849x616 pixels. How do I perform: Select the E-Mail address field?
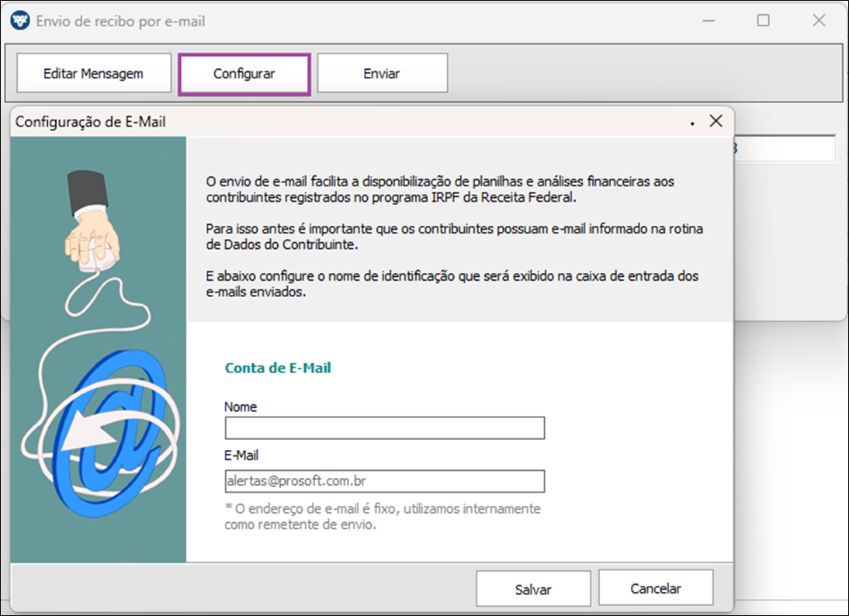(385, 481)
